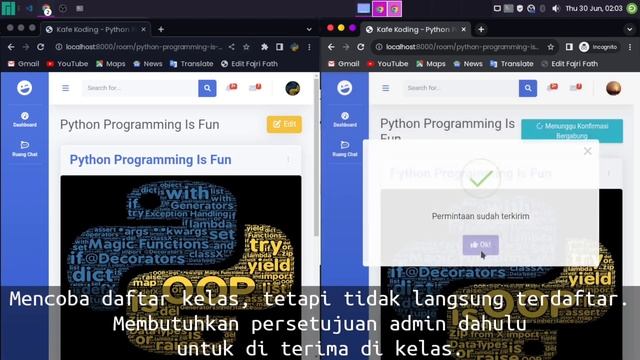
Task: Toggle hamburger sidebar menu in right window
Action: 386,88
